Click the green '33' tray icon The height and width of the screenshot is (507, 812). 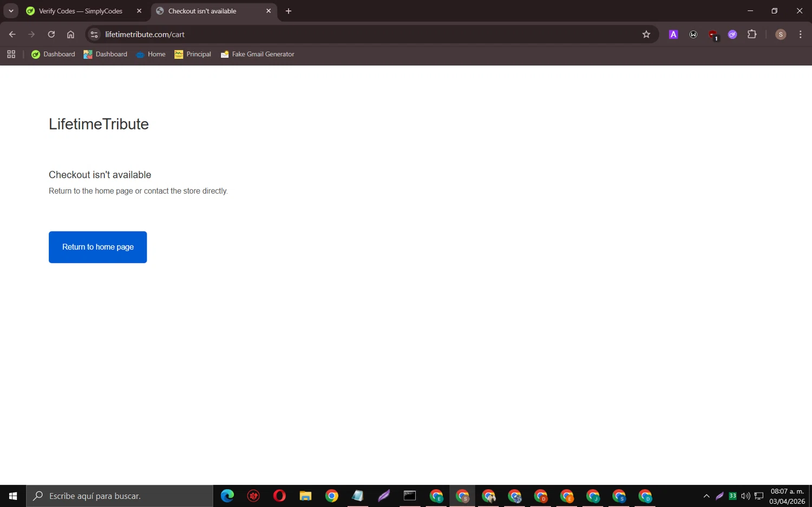732,496
